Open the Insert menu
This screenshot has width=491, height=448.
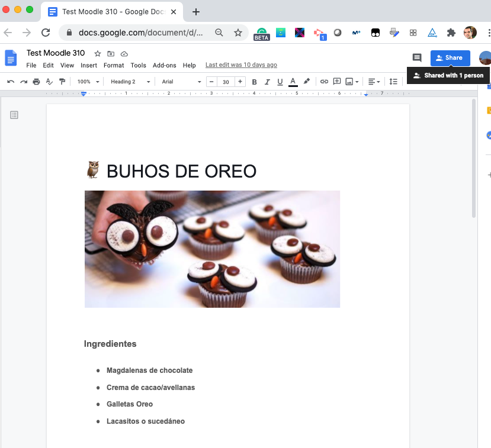[x=89, y=65]
